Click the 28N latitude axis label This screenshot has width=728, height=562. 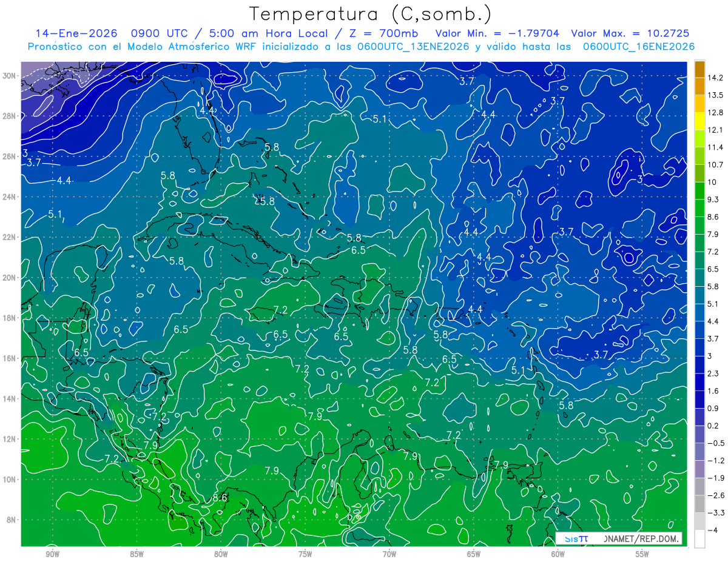tap(10, 116)
